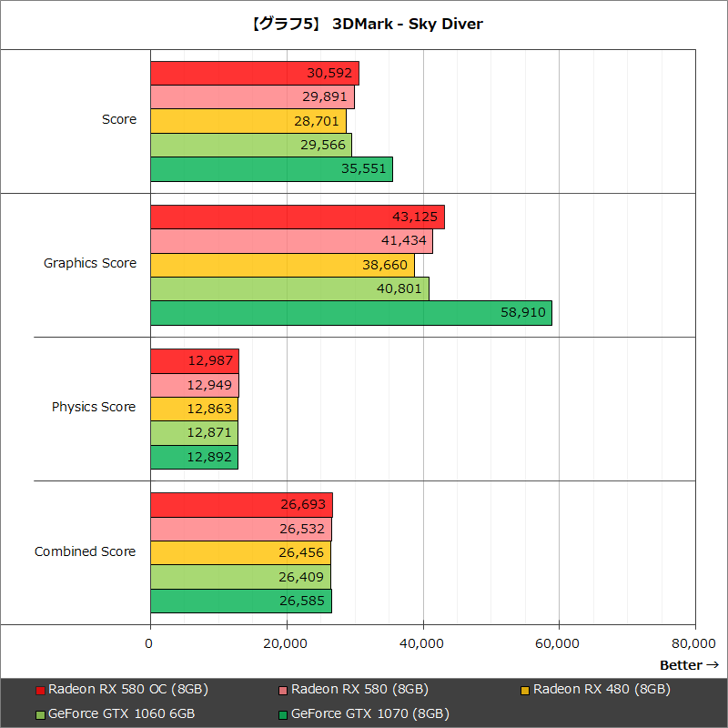Click the 26,456 Combined Score bar
Viewport: 728px width, 728px height.
pos(241,553)
